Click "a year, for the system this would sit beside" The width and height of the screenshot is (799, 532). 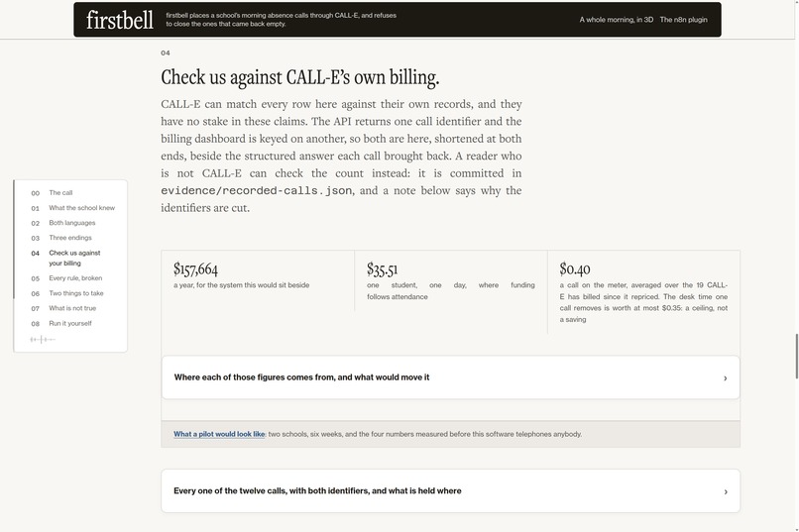pos(242,285)
